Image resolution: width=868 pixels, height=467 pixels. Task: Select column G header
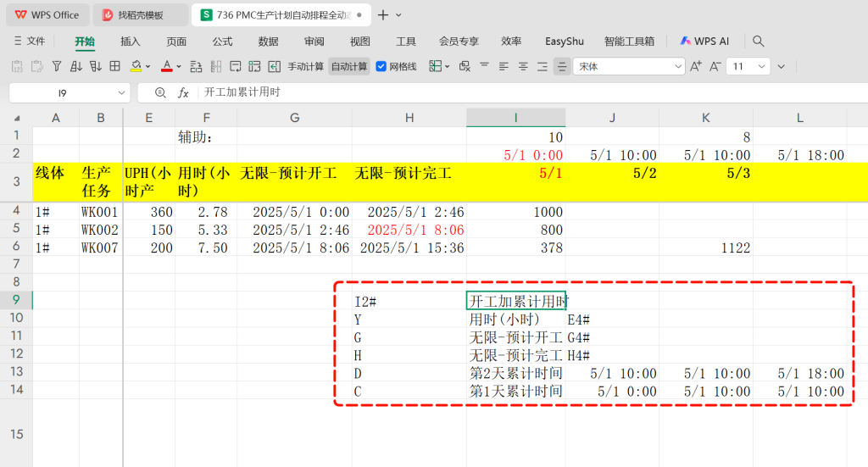pyautogui.click(x=294, y=118)
